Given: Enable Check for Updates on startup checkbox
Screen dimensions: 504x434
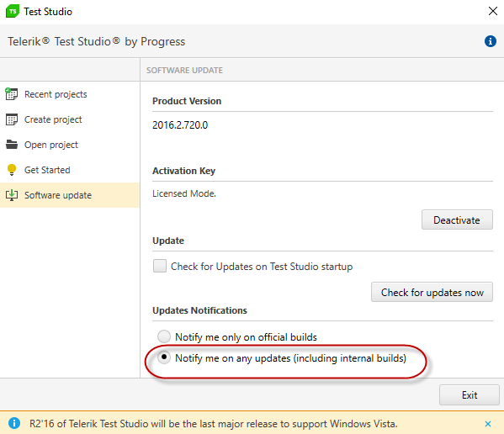Looking at the screenshot, I should [x=159, y=266].
